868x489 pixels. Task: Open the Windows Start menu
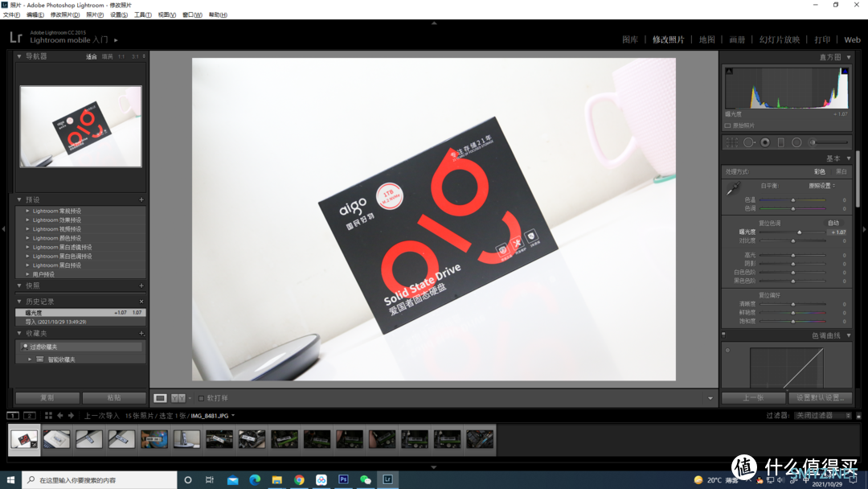10,479
